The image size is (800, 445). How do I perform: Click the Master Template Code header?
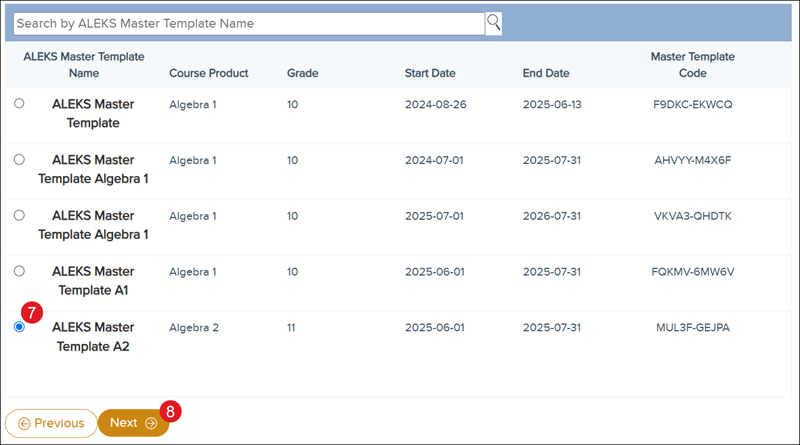click(x=692, y=65)
